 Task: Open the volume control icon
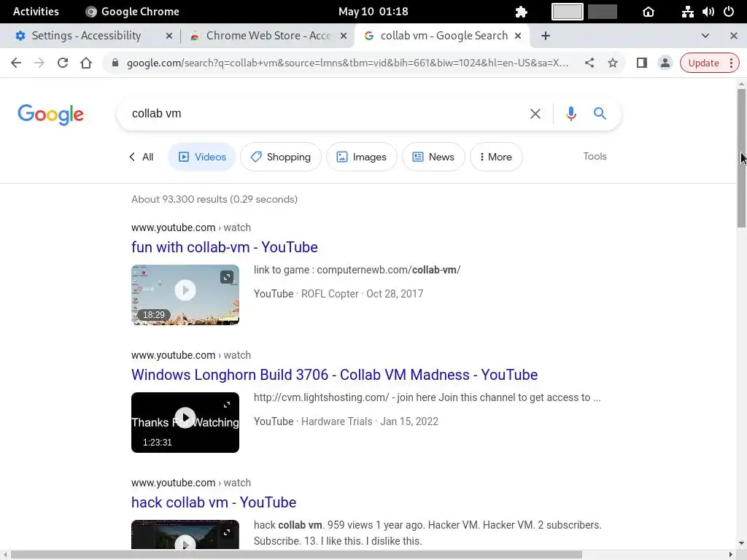click(x=708, y=12)
